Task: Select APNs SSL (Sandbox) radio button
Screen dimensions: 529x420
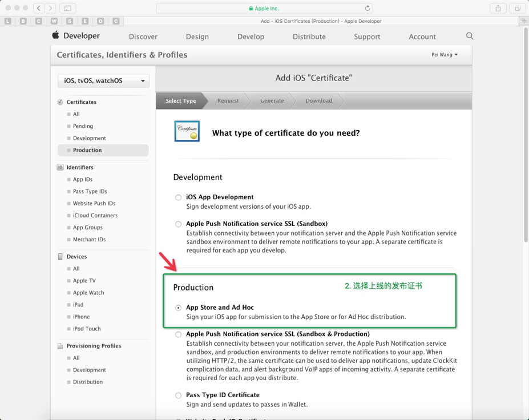Action: [x=178, y=224]
